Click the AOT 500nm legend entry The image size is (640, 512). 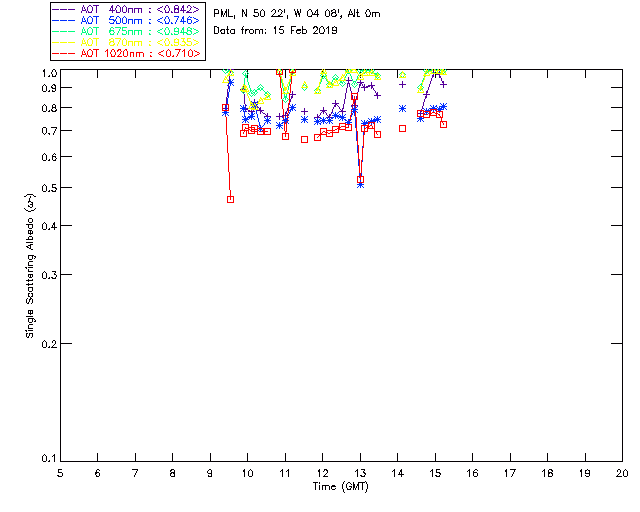click(126, 20)
